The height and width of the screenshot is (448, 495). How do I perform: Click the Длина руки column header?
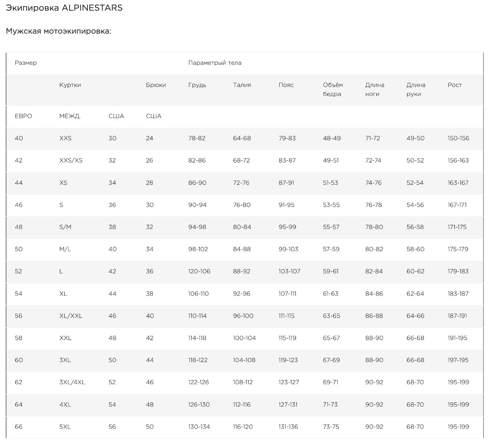pos(416,89)
